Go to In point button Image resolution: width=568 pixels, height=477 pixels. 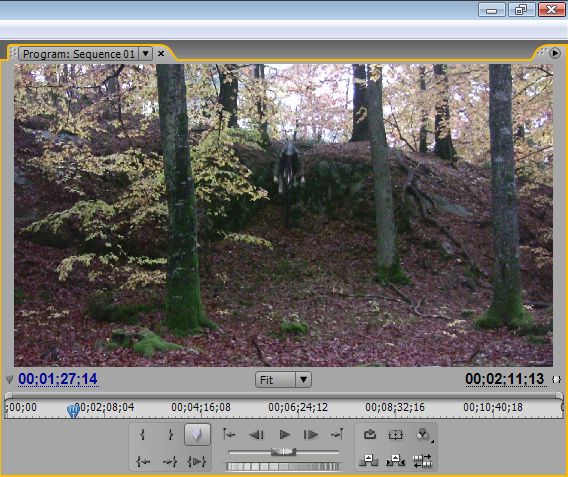pos(143,461)
